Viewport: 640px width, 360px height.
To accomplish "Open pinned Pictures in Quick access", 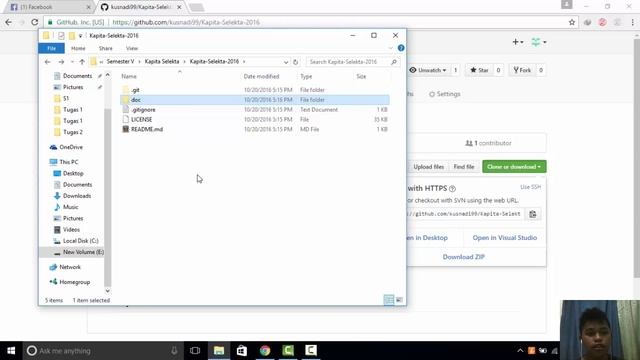I will click(73, 87).
